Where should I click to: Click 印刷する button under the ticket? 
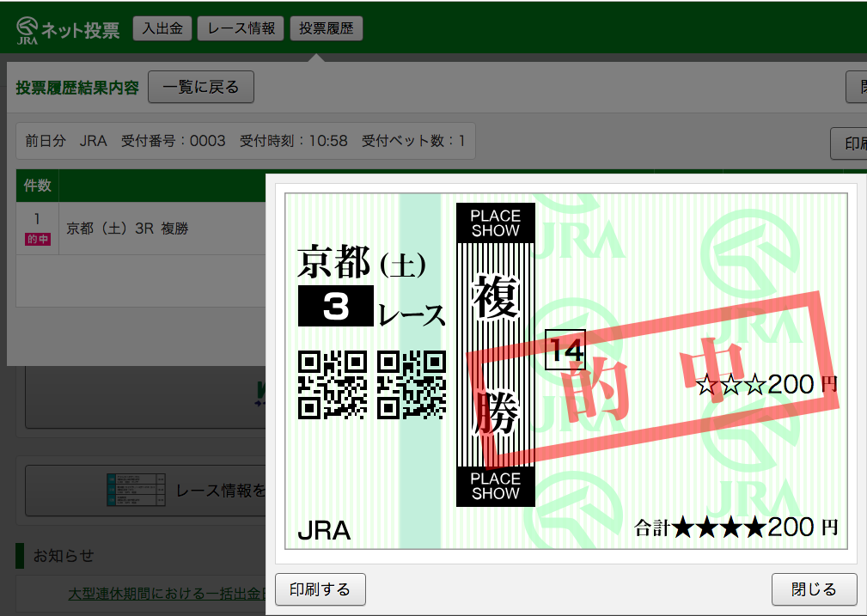point(321,589)
